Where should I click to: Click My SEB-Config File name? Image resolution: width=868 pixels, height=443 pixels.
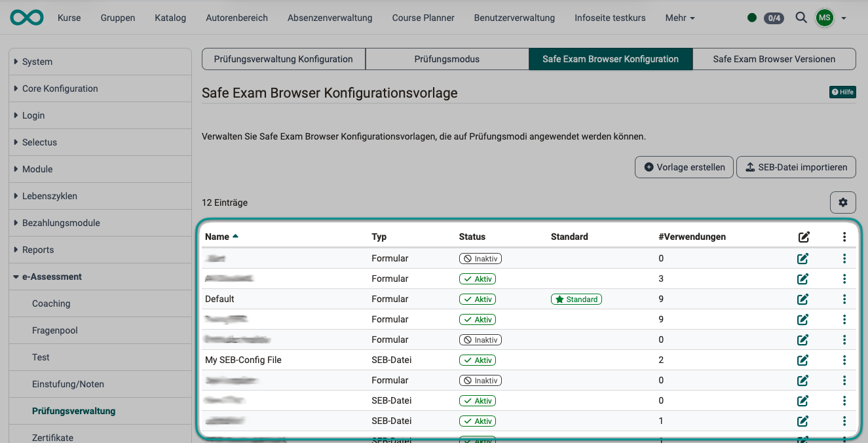[243, 360]
